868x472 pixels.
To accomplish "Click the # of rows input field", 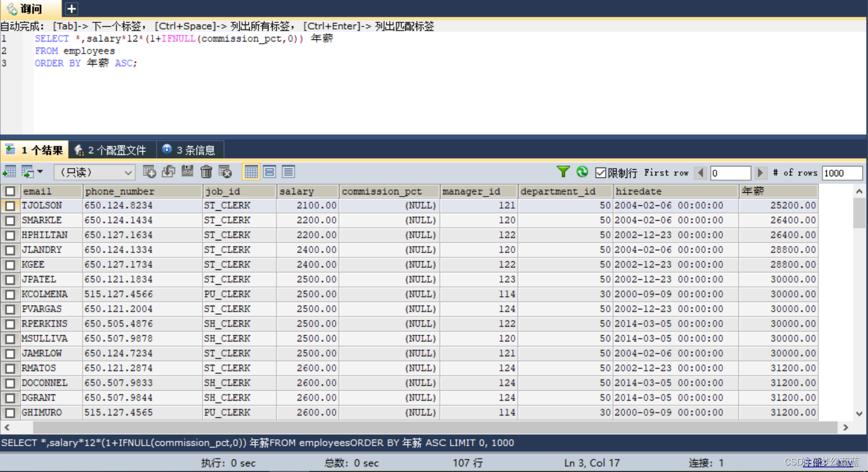I will (843, 173).
